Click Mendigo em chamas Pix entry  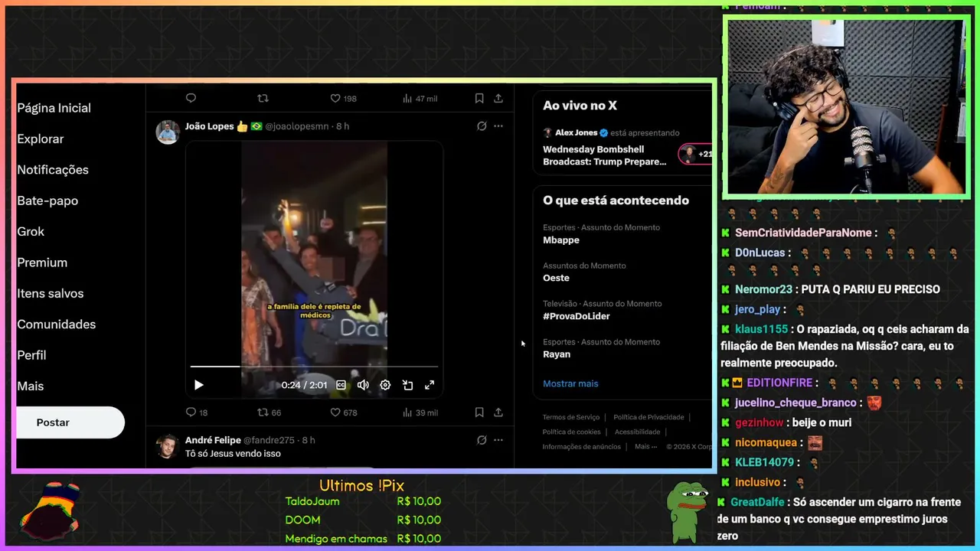point(363,539)
